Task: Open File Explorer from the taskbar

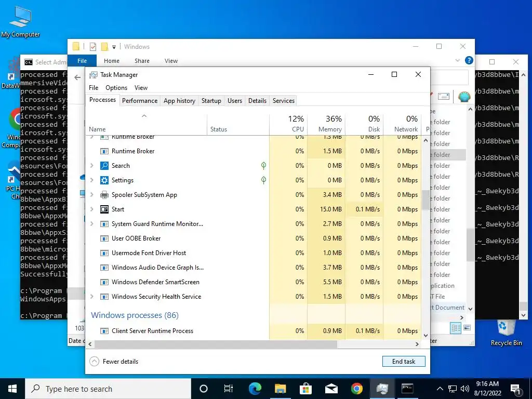Action: pos(280,389)
